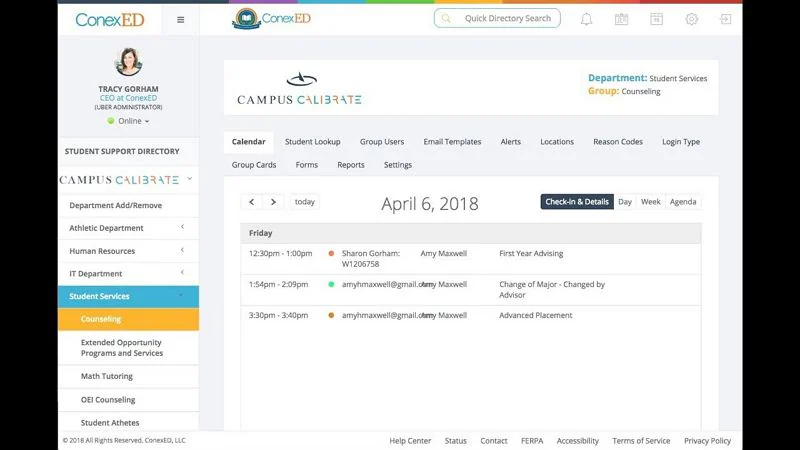Open the hamburger sidebar menu
Image resolution: width=800 pixels, height=450 pixels.
point(180,19)
